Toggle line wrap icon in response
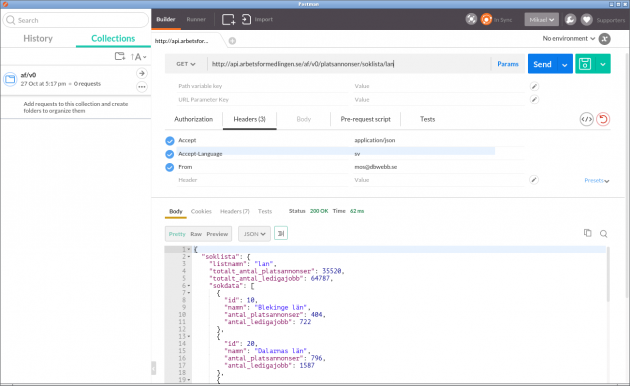 280,233
